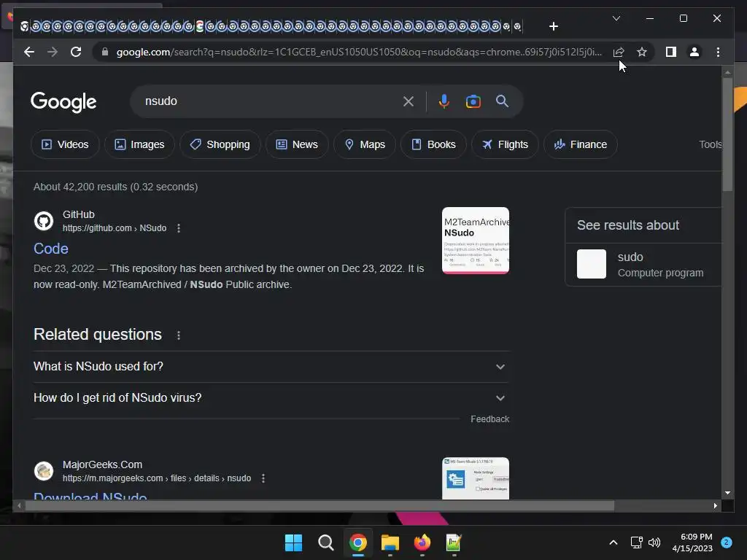Screen dimensions: 747x560
Task: Bookmark this page with star icon
Action: (x=642, y=52)
